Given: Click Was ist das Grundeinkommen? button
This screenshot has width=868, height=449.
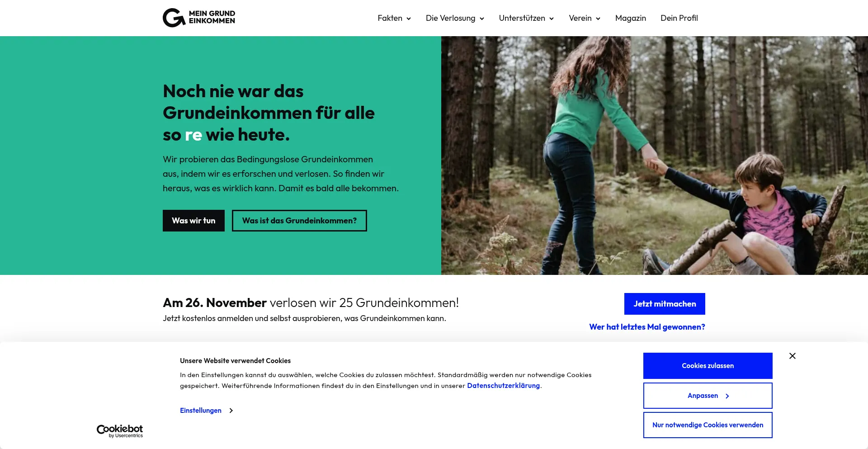Looking at the screenshot, I should click(x=299, y=221).
